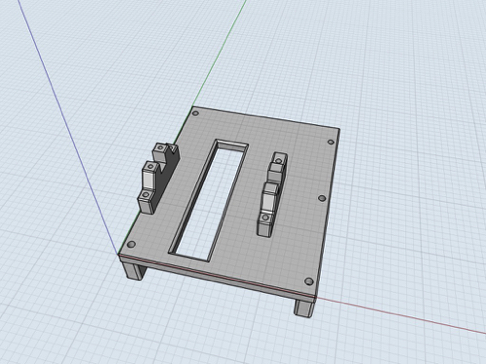Click the middle screw hole of left bracket

click(151, 166)
